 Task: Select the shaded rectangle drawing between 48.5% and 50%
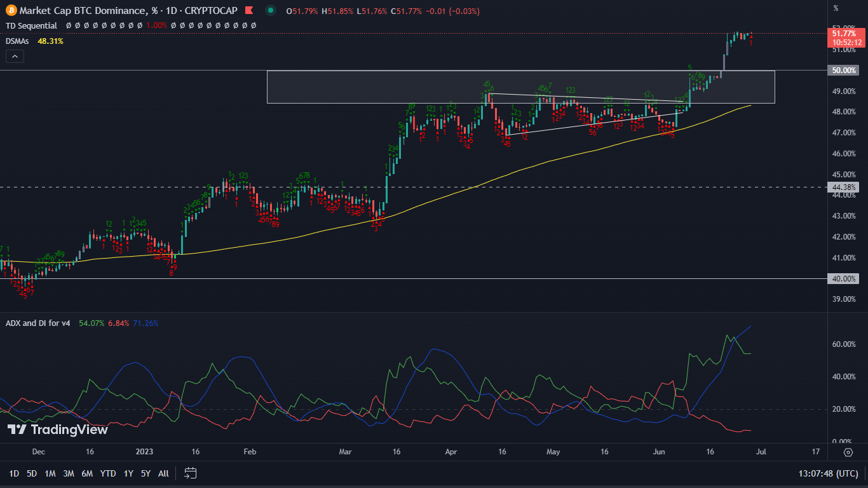click(521, 86)
